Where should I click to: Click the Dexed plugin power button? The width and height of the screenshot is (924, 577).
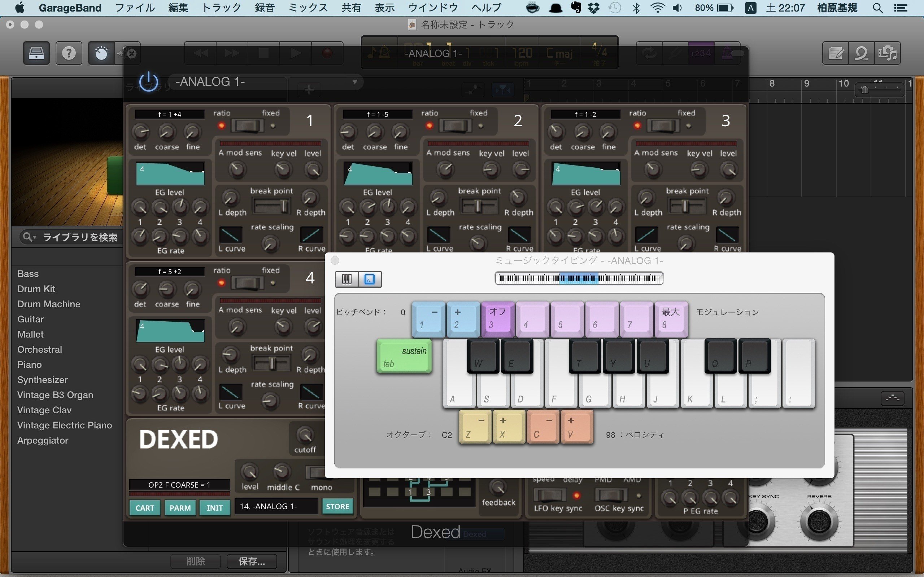(149, 82)
